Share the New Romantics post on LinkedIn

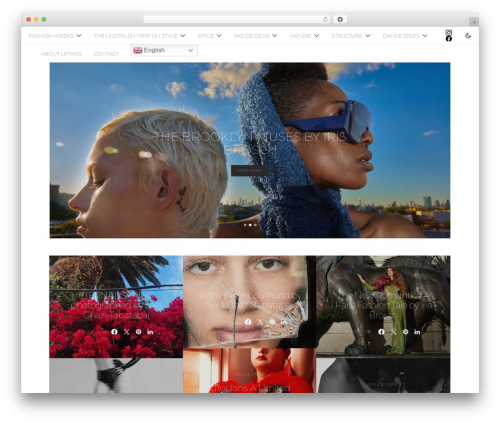[x=417, y=332]
